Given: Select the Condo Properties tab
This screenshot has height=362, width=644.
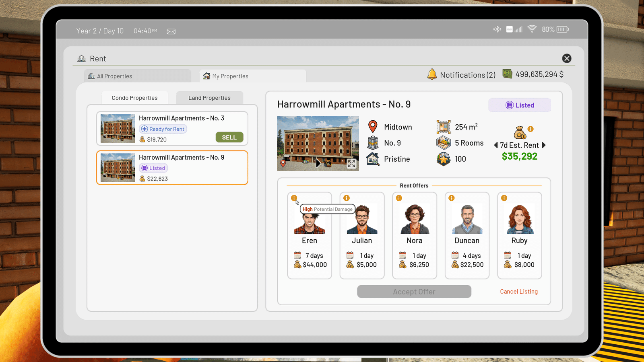Looking at the screenshot, I should (x=134, y=98).
